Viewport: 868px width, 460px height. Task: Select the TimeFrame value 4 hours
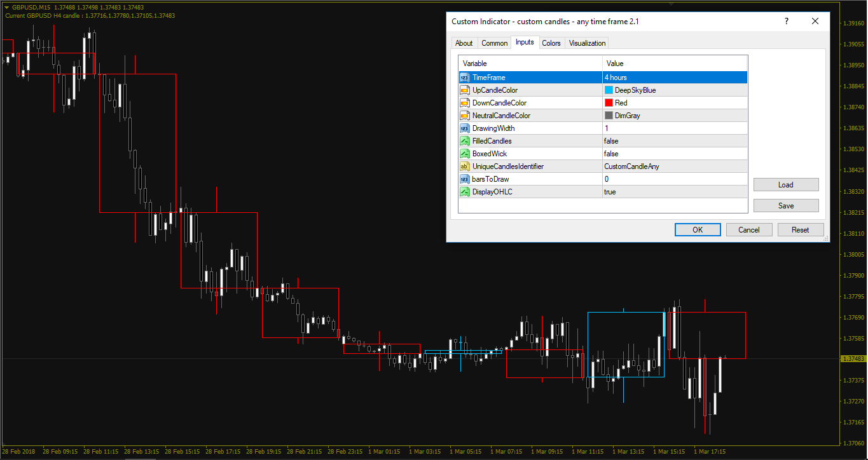(675, 78)
